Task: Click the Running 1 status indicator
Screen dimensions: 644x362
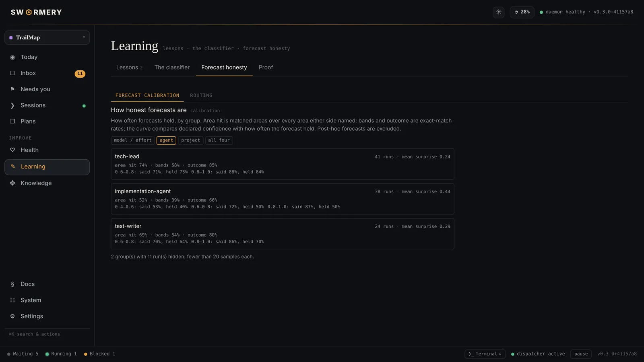Action: point(61,354)
